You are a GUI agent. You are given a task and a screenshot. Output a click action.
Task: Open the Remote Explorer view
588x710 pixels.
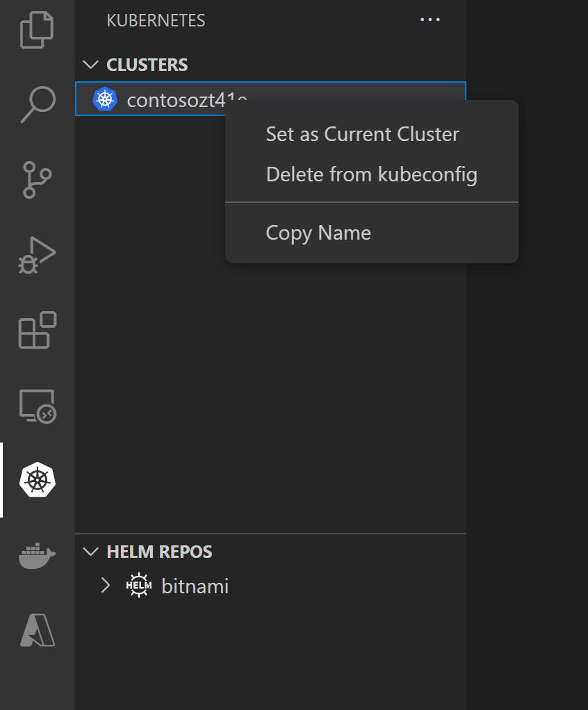click(36, 406)
